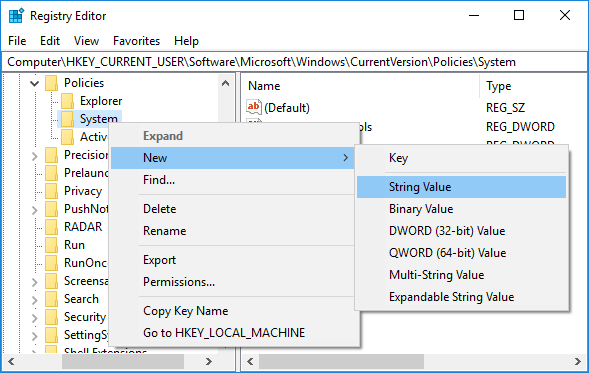Click the Explorer folder icon
This screenshot has width=589, height=373.
tap(67, 101)
